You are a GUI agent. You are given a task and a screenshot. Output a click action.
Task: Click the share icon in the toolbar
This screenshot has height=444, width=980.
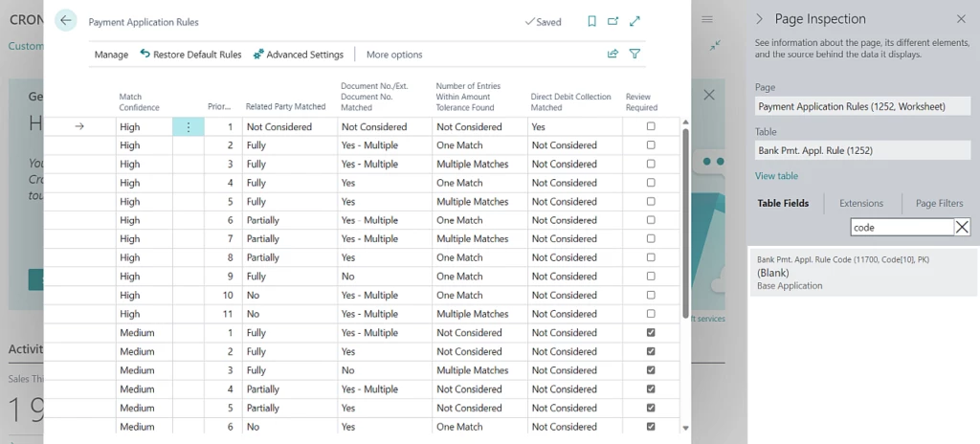click(612, 55)
